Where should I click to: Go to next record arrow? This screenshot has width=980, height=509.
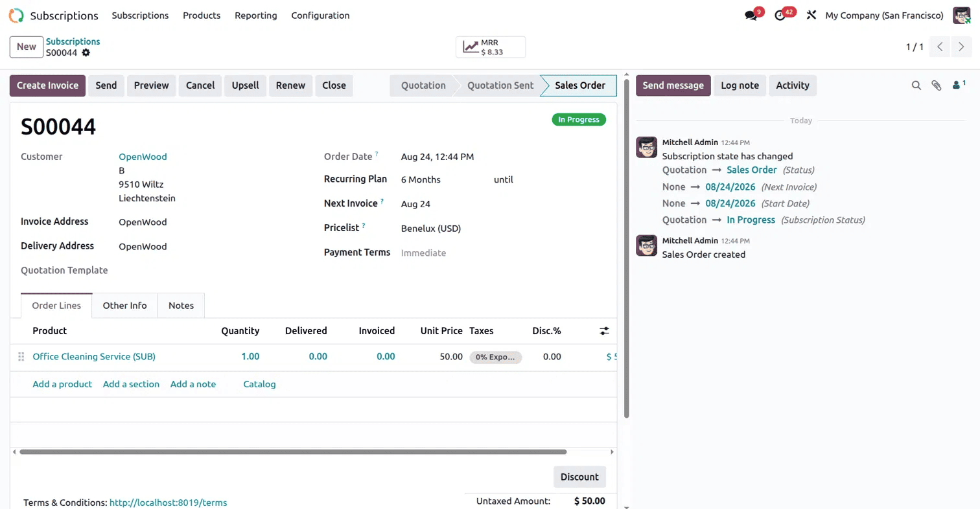[x=961, y=47]
